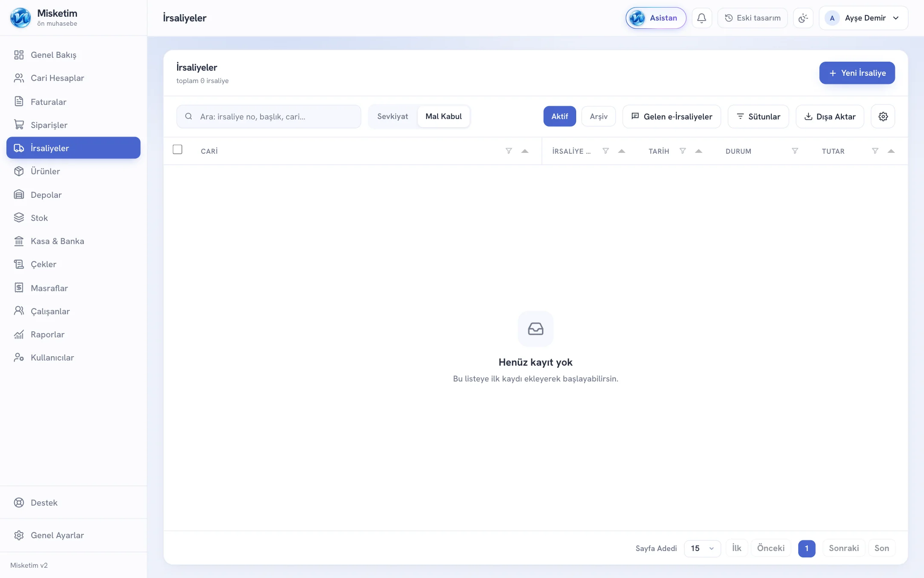The image size is (924, 578).
Task: Open Gelen e-İrsaliyeler
Action: tap(672, 116)
